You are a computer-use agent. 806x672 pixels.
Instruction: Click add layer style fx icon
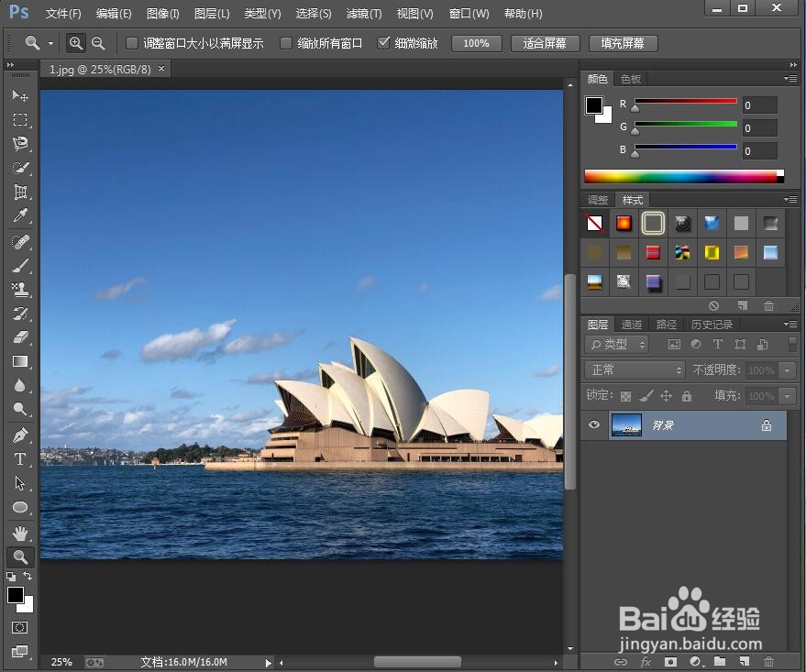[x=646, y=662]
